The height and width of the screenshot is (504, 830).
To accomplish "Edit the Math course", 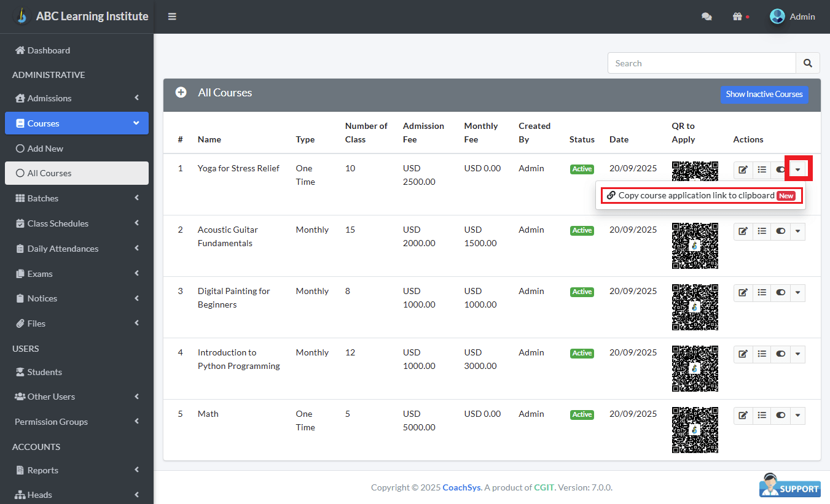I will [x=743, y=415].
